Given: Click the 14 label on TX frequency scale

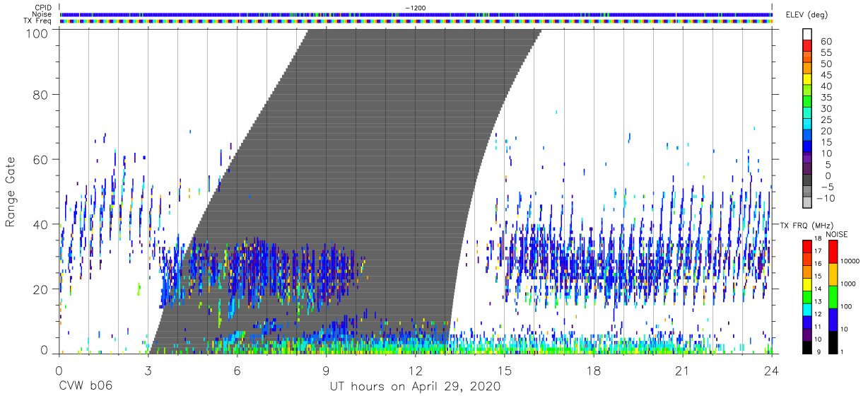Looking at the screenshot, I should point(818,289).
